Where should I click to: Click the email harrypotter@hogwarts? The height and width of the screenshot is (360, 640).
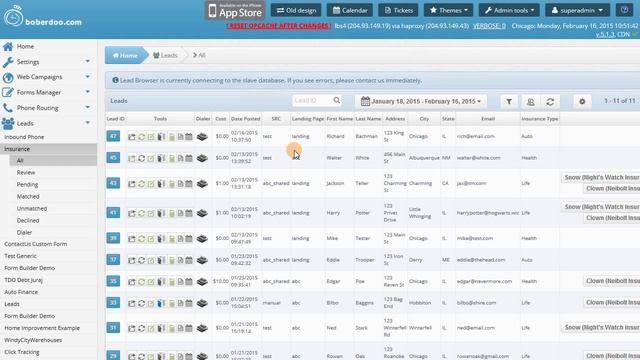coord(488,213)
